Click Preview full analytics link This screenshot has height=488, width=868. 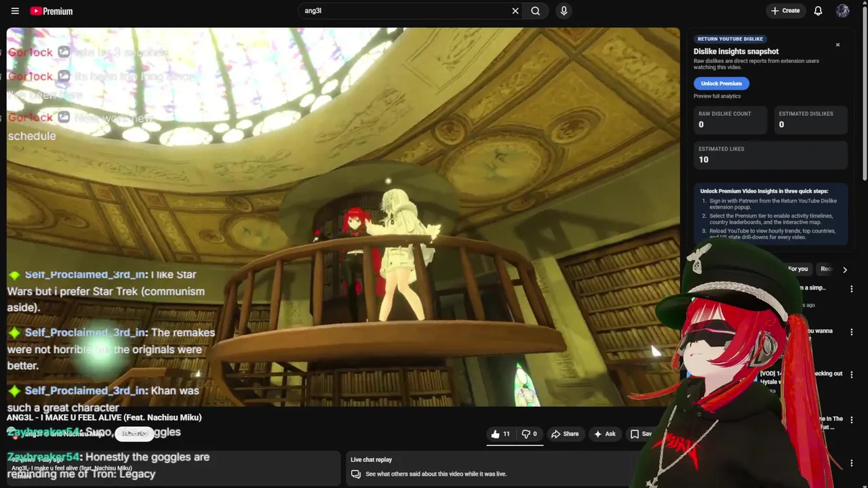coord(717,96)
